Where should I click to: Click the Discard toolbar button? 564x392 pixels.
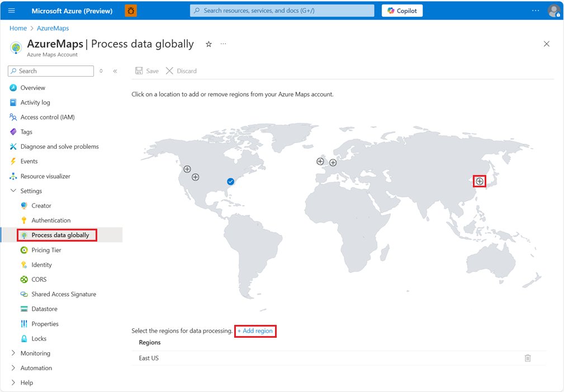click(181, 71)
